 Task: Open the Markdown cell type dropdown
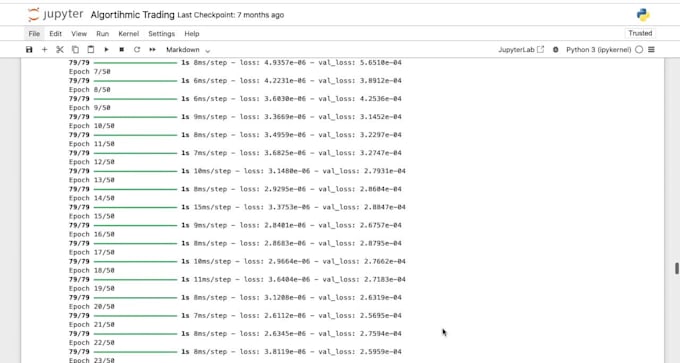click(x=187, y=50)
